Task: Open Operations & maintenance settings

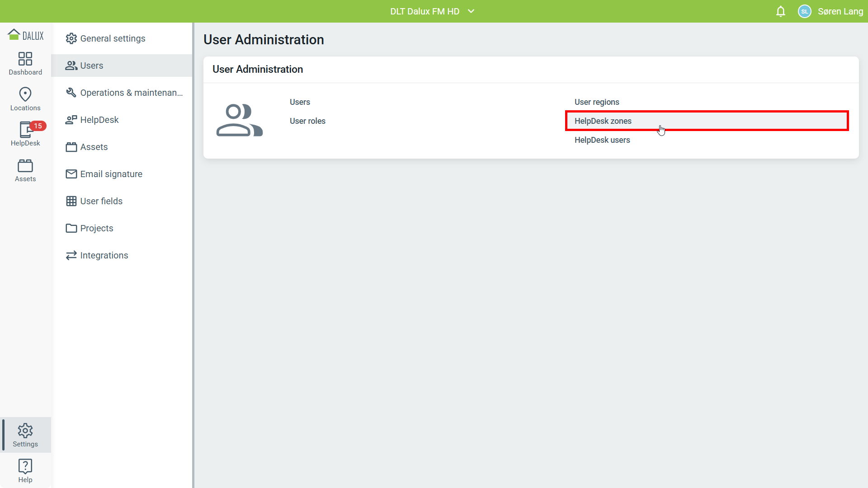Action: click(122, 93)
